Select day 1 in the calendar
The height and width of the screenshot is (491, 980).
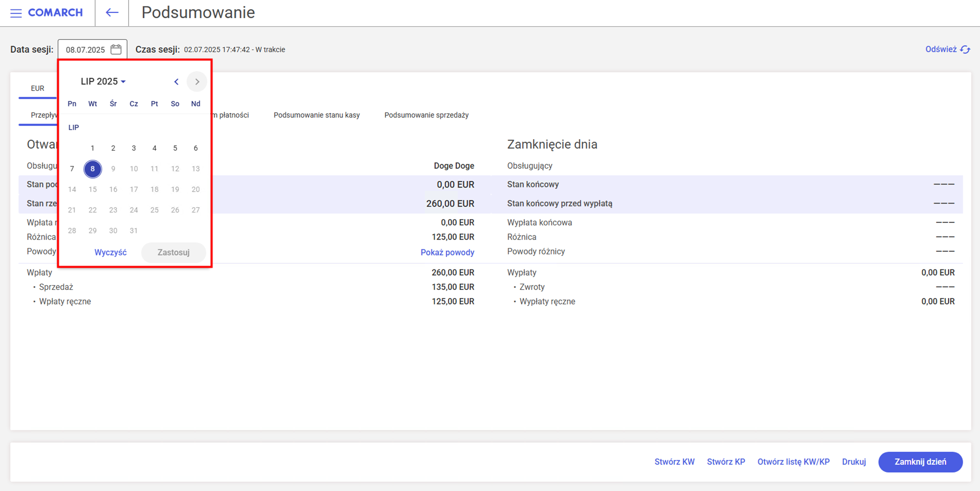click(x=92, y=148)
